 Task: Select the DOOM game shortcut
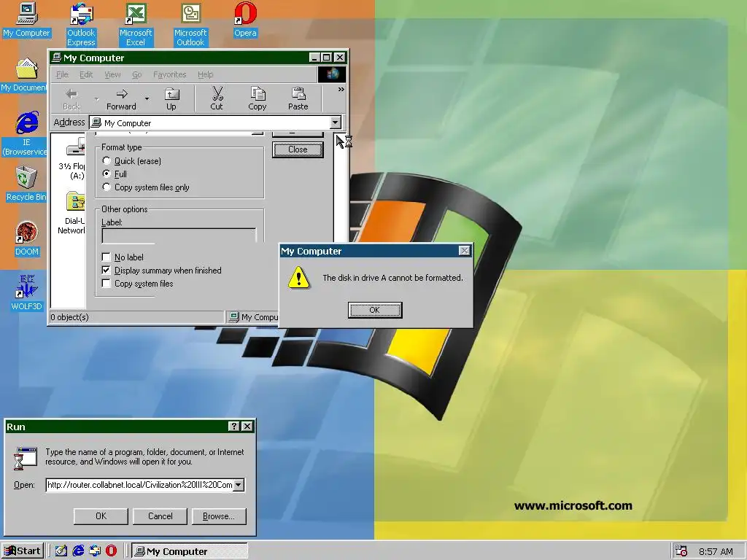(26, 239)
